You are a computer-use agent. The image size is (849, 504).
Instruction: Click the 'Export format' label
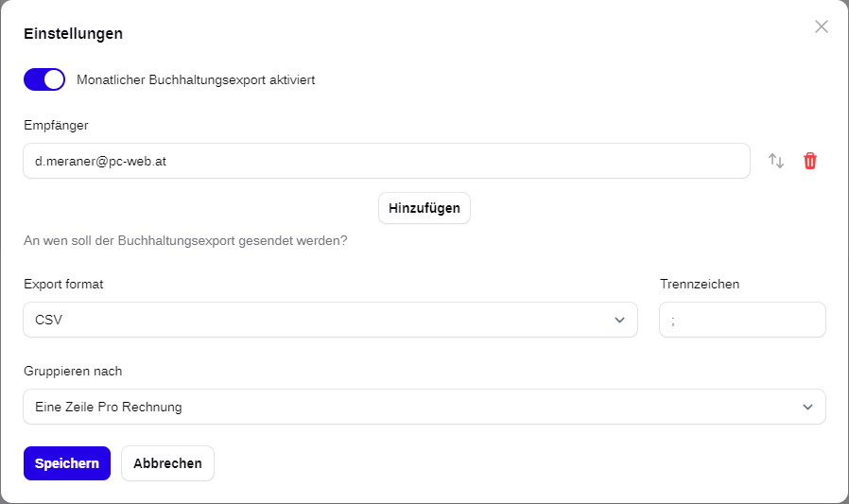tap(63, 285)
